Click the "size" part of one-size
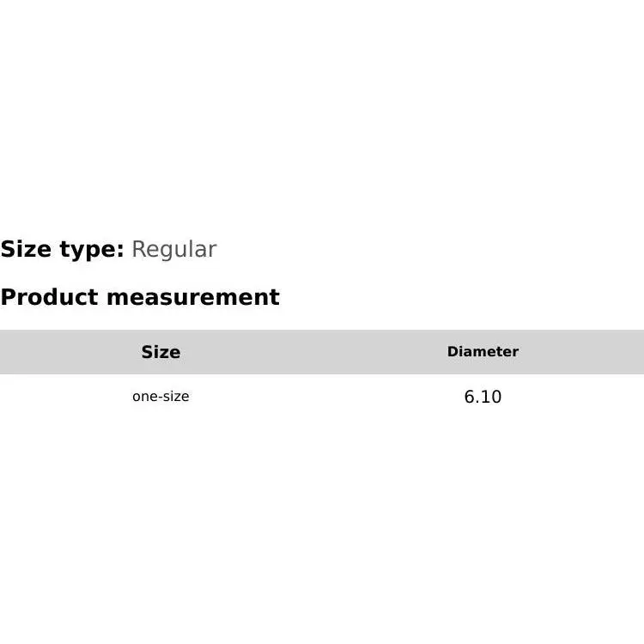This screenshot has height=644, width=644. tap(176, 397)
